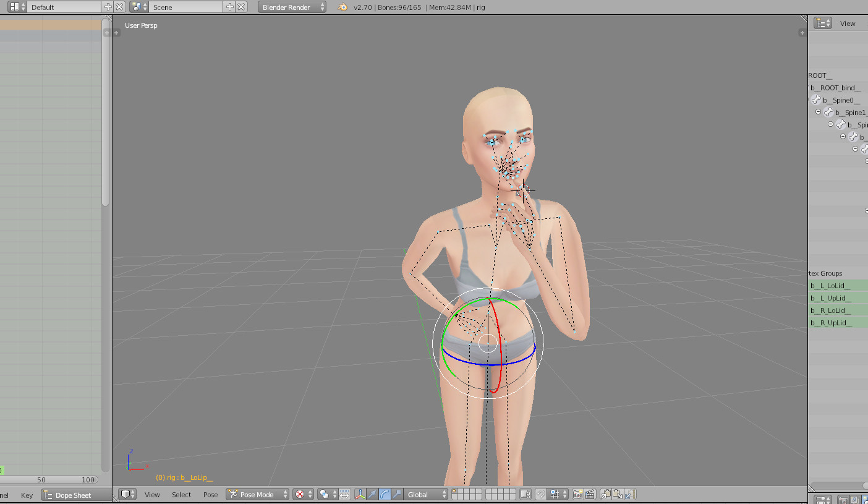Image resolution: width=868 pixels, height=504 pixels.
Task: Toggle the rotate manipulator arc
Action: 385,494
